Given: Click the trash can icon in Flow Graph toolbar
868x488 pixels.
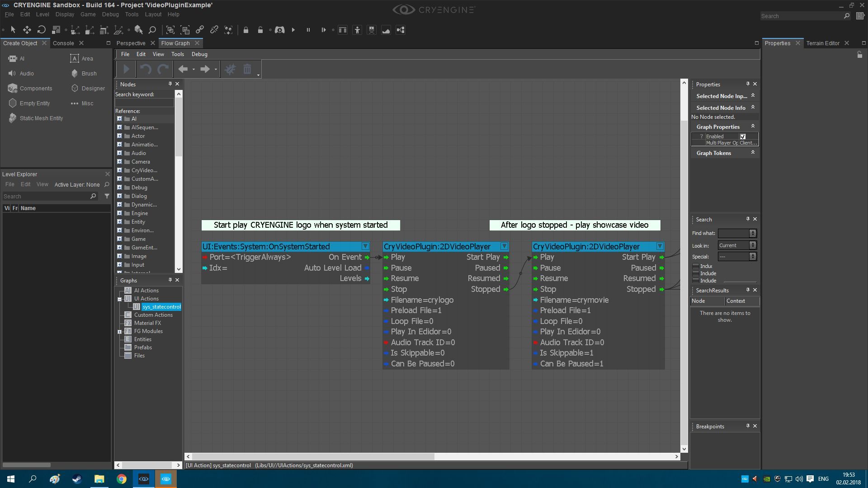Looking at the screenshot, I should click(247, 69).
